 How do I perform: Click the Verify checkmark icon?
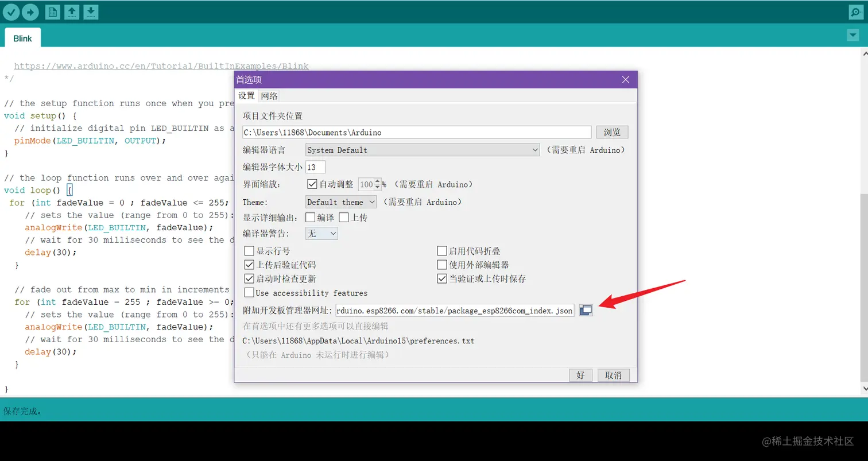pos(11,11)
